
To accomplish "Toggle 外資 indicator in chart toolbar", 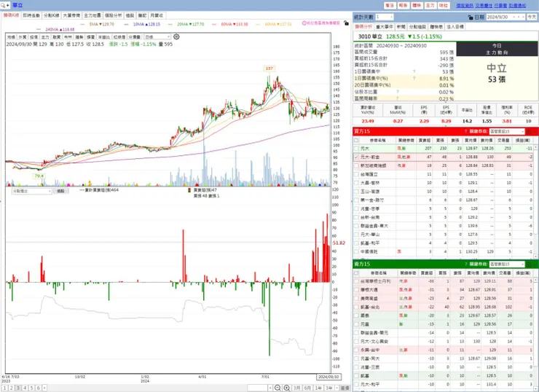I will (23, 36).
